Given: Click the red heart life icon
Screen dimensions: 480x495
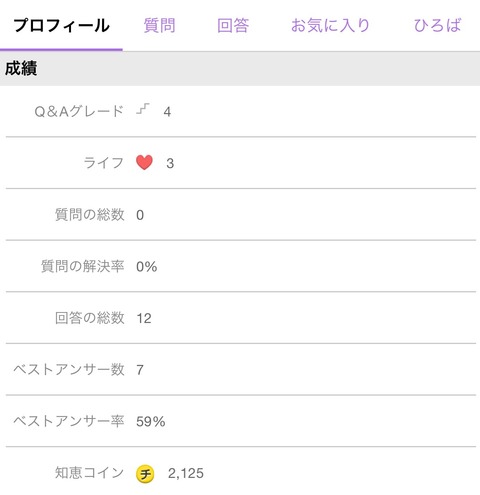Looking at the screenshot, I should coord(144,163).
